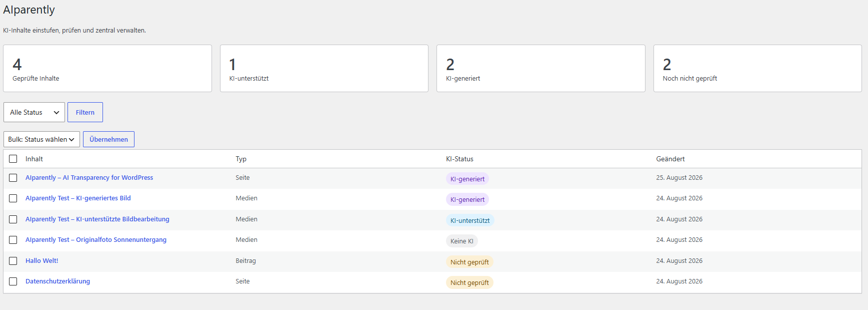Click the Übernehmen button
This screenshot has width=868, height=310.
[108, 139]
